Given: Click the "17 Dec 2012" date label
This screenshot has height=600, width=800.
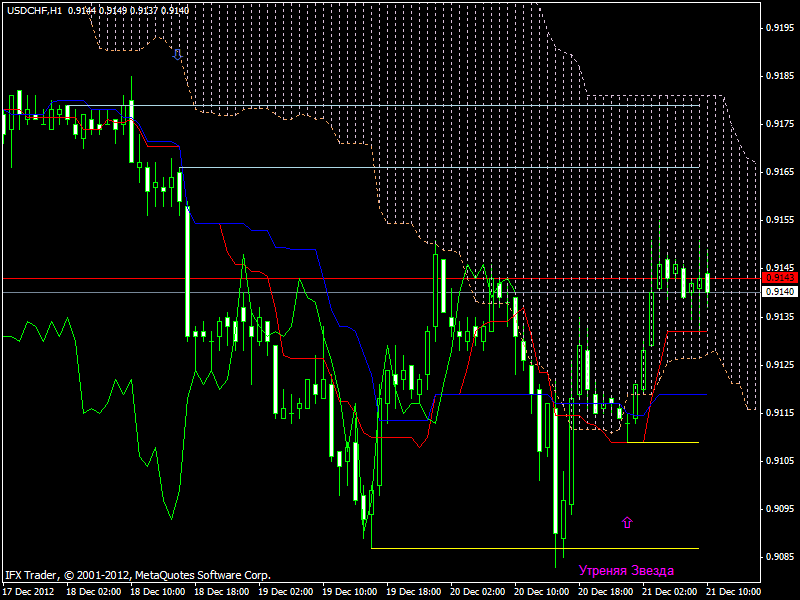Looking at the screenshot, I should [29, 591].
